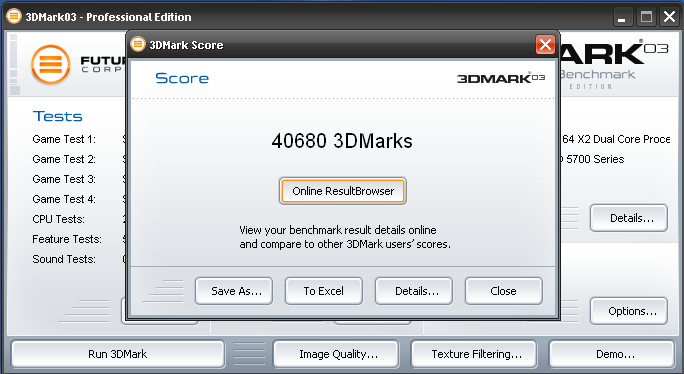Open the Online ResultBrowser
The height and width of the screenshot is (374, 684).
[343, 191]
